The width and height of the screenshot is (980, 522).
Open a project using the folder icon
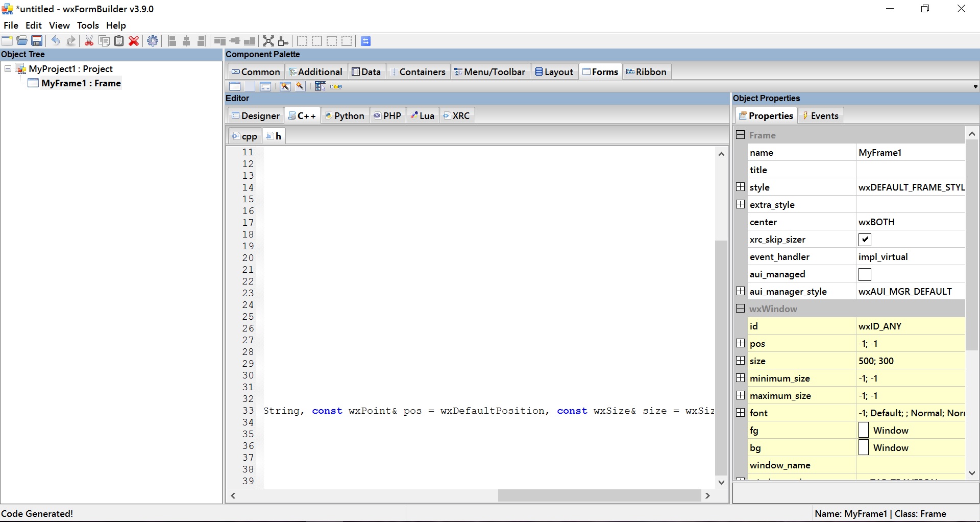click(22, 41)
